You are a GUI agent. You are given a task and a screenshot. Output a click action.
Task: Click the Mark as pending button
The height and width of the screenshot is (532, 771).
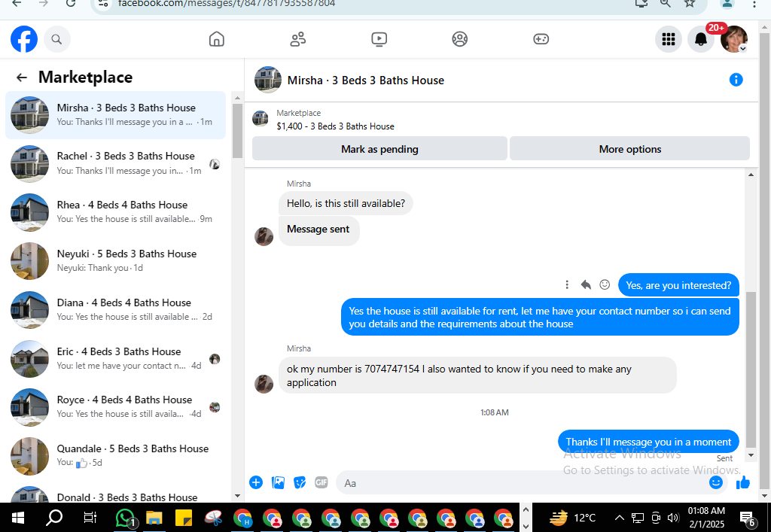379,149
